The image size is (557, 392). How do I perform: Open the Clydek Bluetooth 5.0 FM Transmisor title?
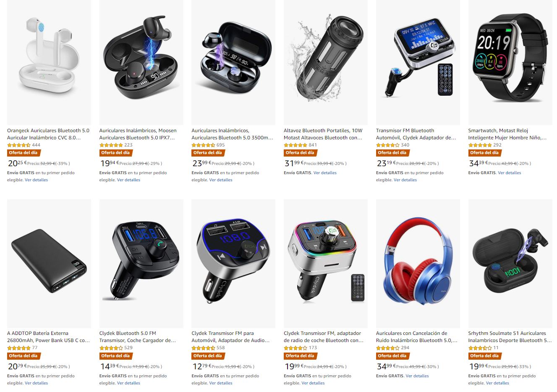pos(138,337)
